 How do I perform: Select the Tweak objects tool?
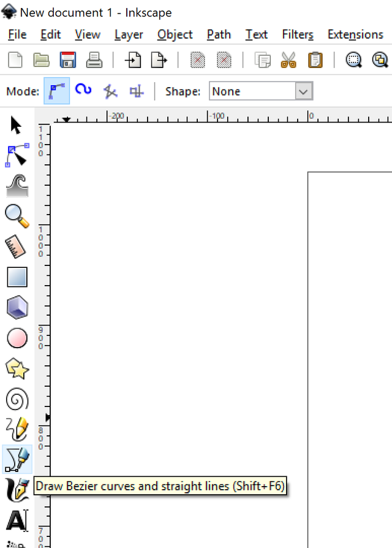[x=17, y=186]
